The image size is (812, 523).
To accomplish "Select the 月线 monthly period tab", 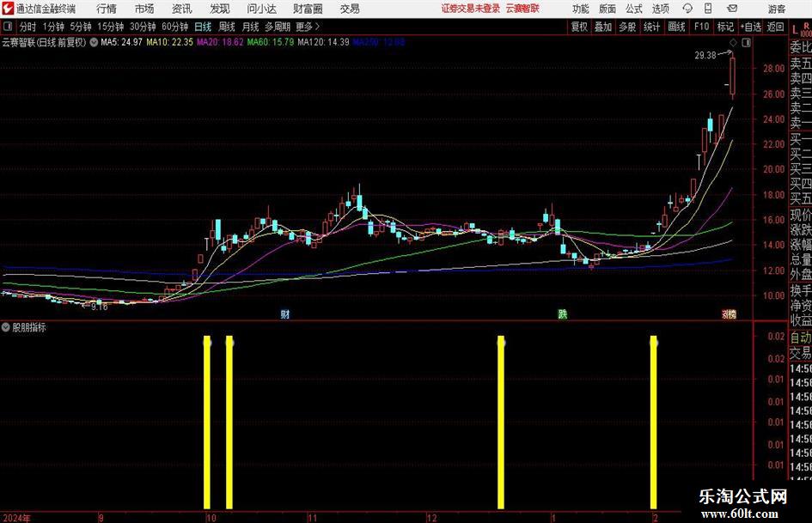I will pyautogui.click(x=250, y=27).
